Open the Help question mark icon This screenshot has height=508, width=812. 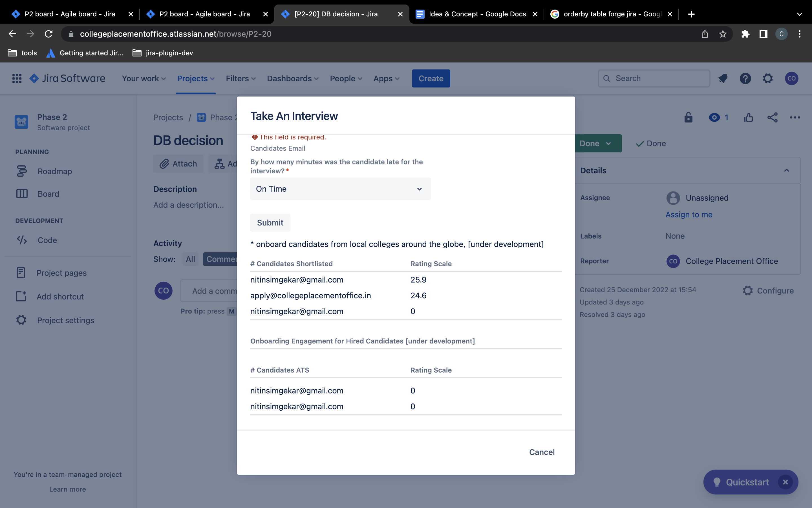[745, 78]
